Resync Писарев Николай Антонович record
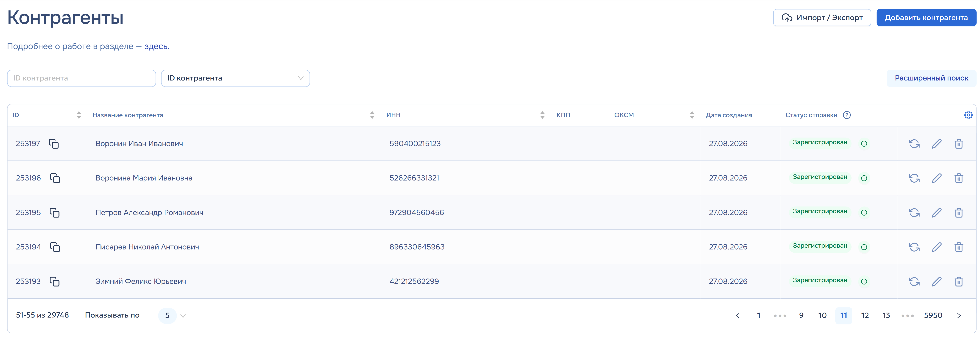The height and width of the screenshot is (342, 980). pyautogui.click(x=914, y=247)
